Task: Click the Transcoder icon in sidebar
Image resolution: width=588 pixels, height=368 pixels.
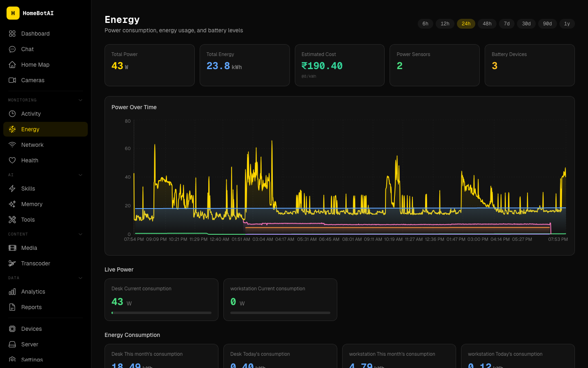Action: [x=12, y=263]
